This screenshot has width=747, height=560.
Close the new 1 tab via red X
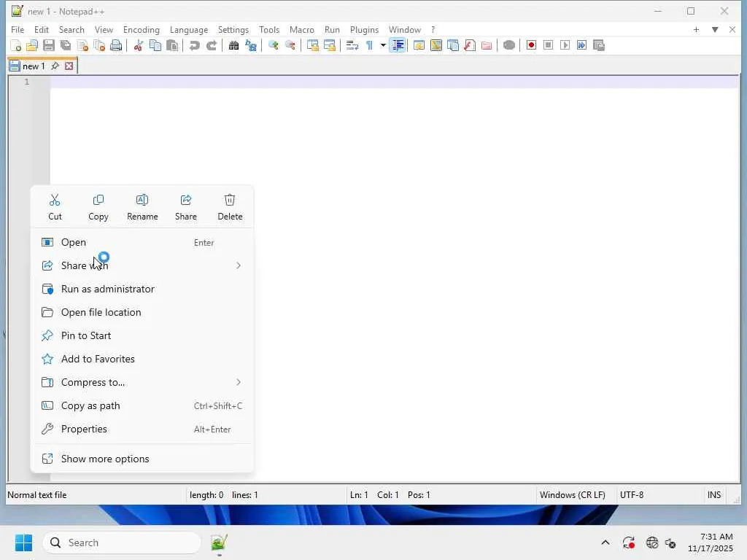(69, 66)
